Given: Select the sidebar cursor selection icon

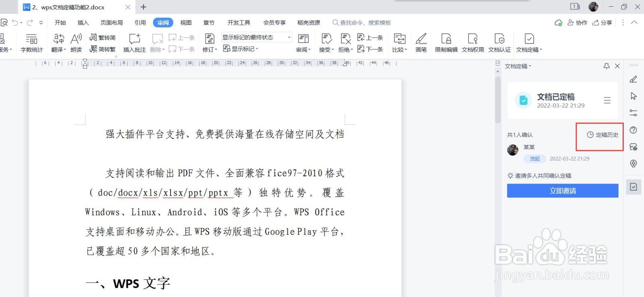Looking at the screenshot, I should click(634, 96).
